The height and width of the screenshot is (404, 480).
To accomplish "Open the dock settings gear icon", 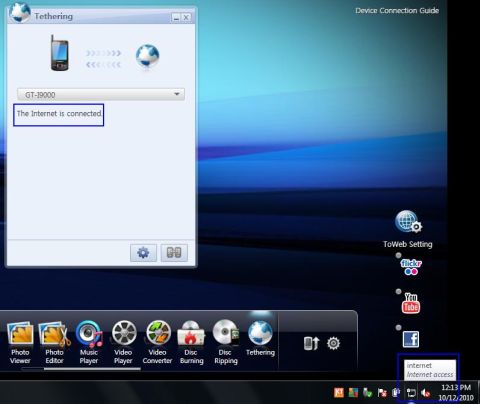I will 333,343.
